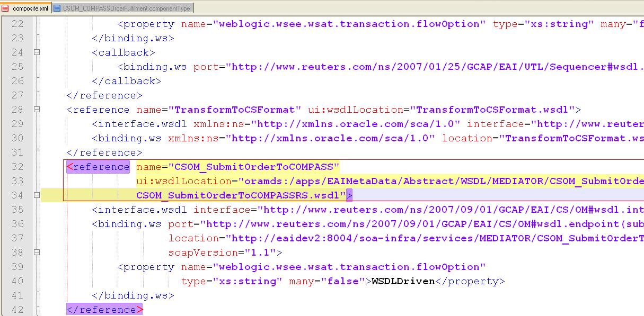Select line number 42 in the margin
The image size is (644, 316).
click(x=17, y=310)
